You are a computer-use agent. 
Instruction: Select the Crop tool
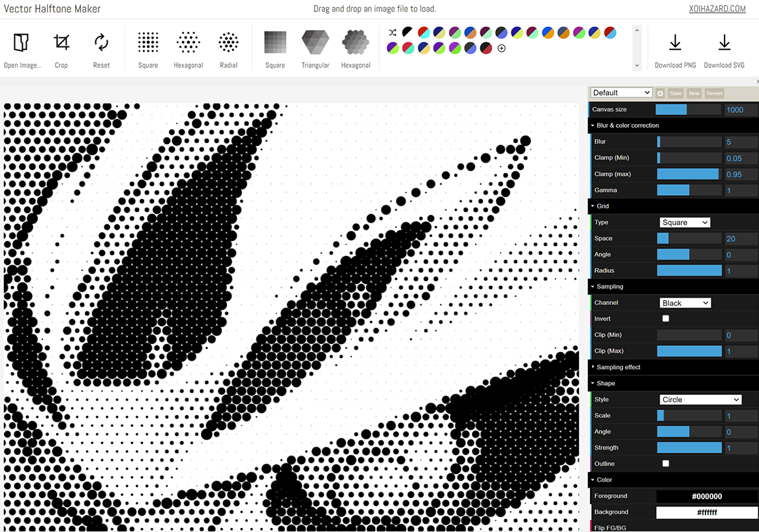click(x=61, y=50)
